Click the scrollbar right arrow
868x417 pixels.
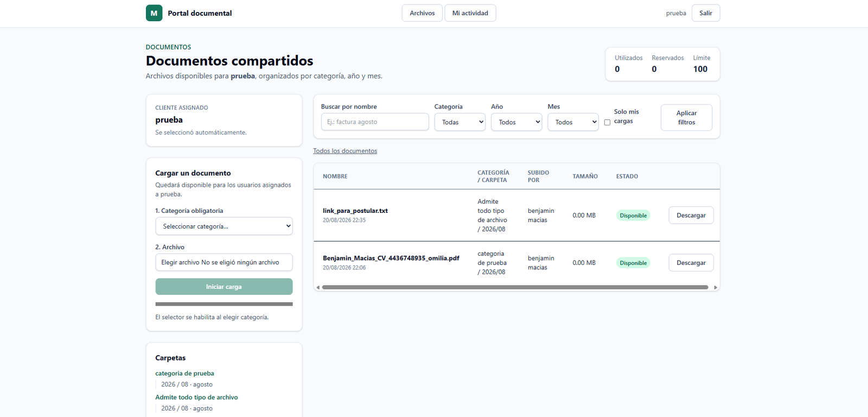(x=716, y=287)
